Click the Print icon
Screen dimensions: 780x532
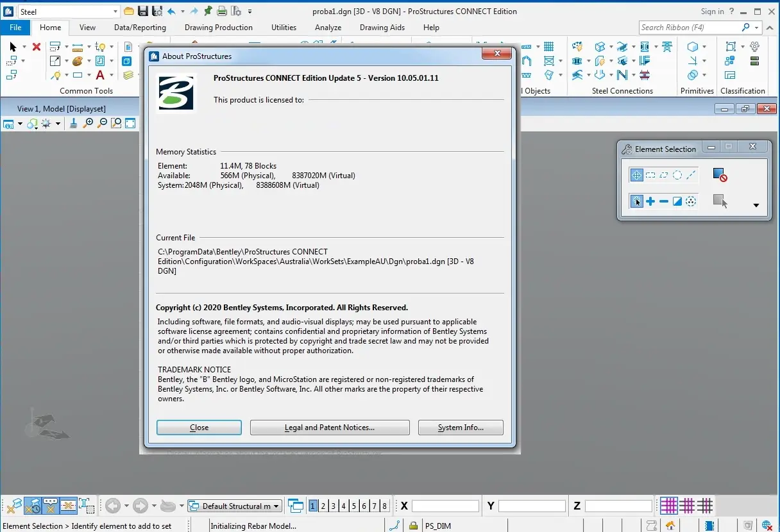pyautogui.click(x=221, y=11)
